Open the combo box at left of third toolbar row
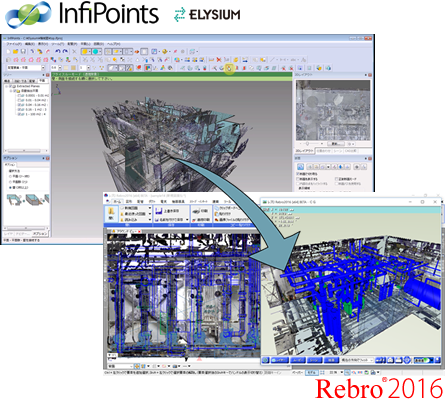Viewport: 445px width, 399px height. coord(25,68)
